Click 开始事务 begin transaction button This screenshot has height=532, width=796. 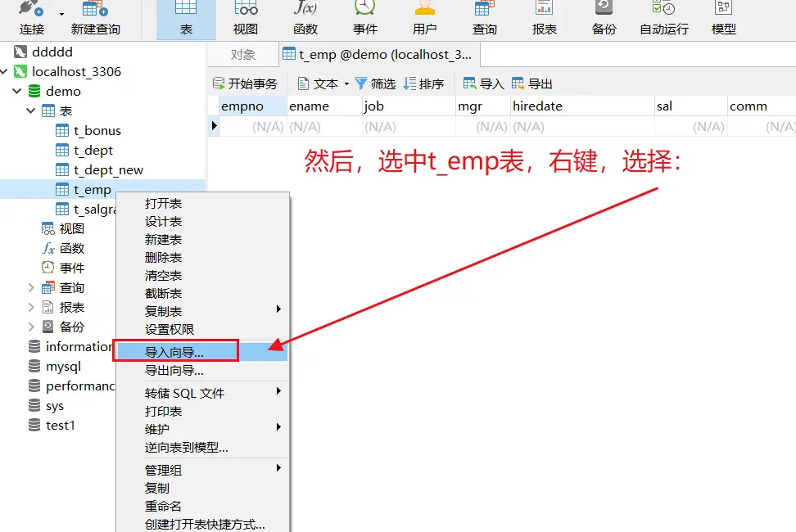(246, 83)
